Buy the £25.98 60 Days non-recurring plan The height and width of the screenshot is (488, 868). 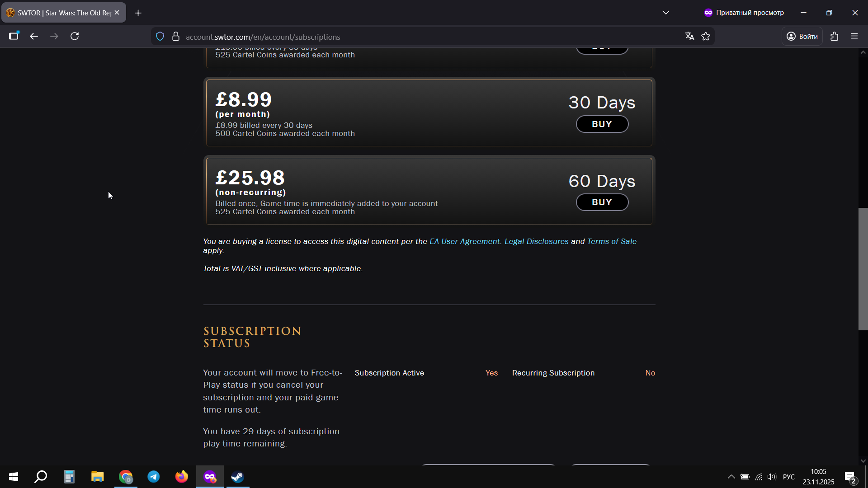(x=602, y=202)
